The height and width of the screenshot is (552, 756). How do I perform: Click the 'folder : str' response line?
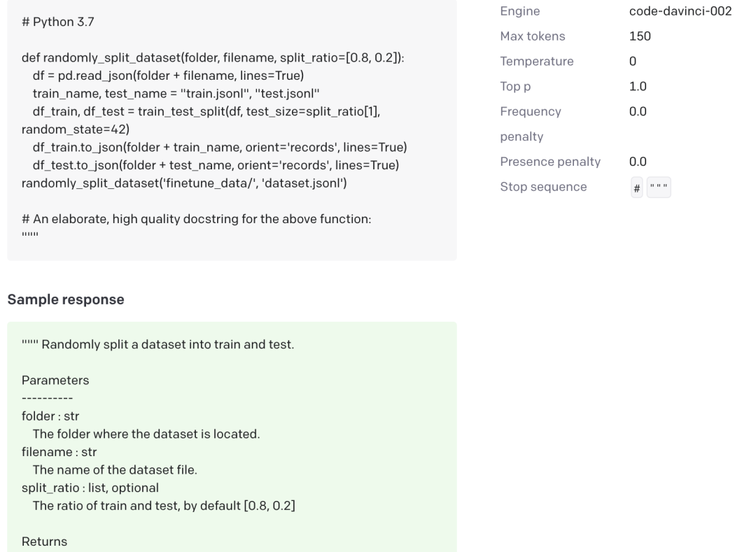click(50, 416)
